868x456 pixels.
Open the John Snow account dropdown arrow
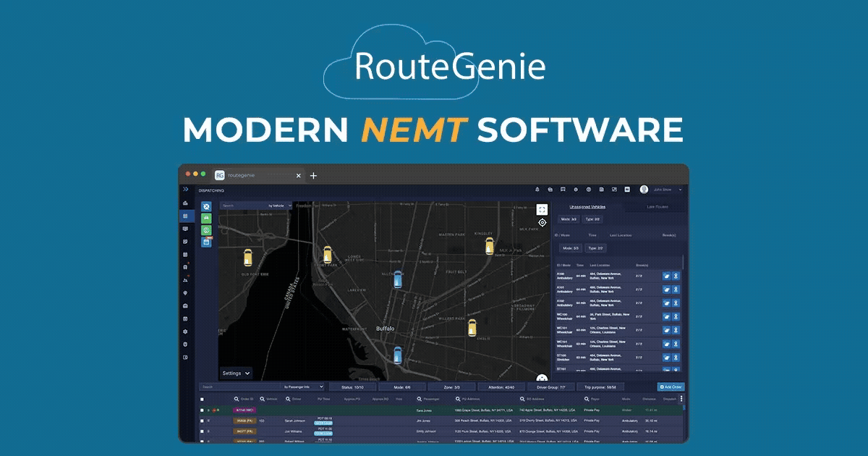(x=680, y=190)
